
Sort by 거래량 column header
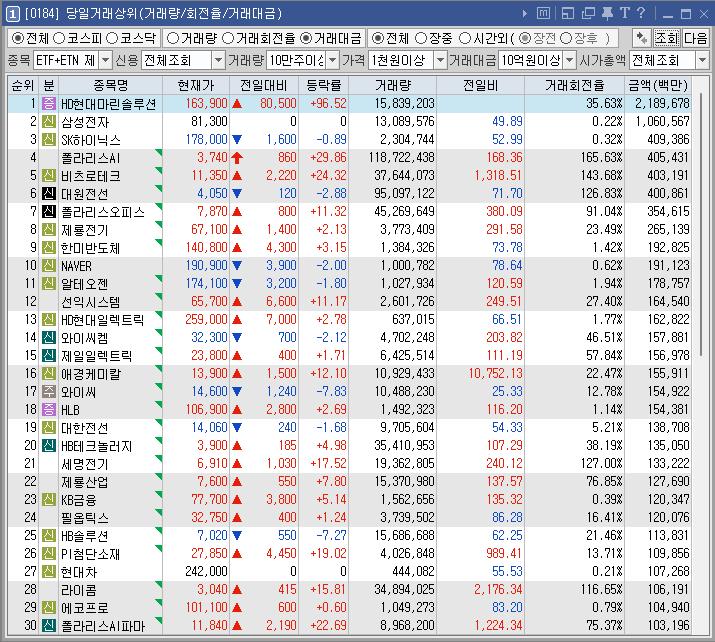click(393, 85)
